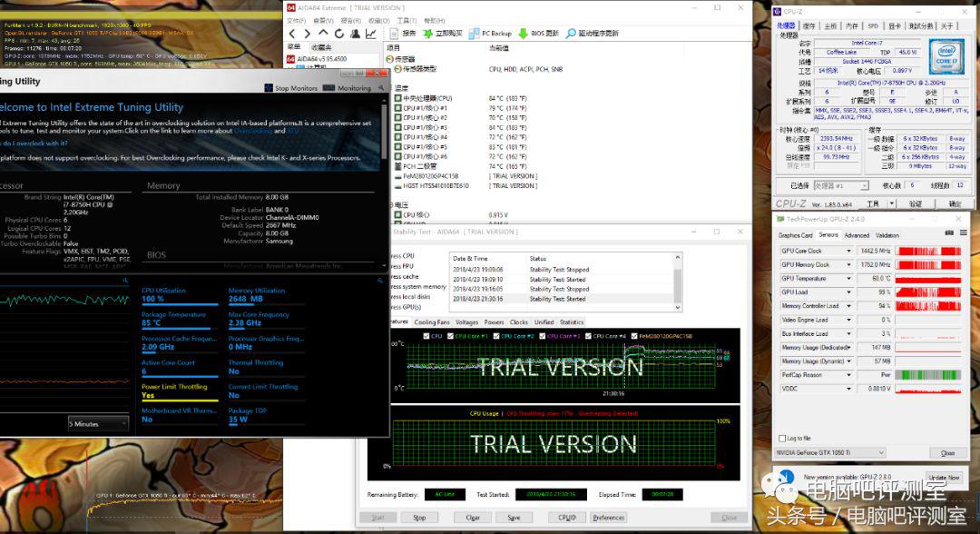Screen dimensions: 980x534
Task: Open the 5 Minutes time range dropdown in XTU
Action: (98, 424)
